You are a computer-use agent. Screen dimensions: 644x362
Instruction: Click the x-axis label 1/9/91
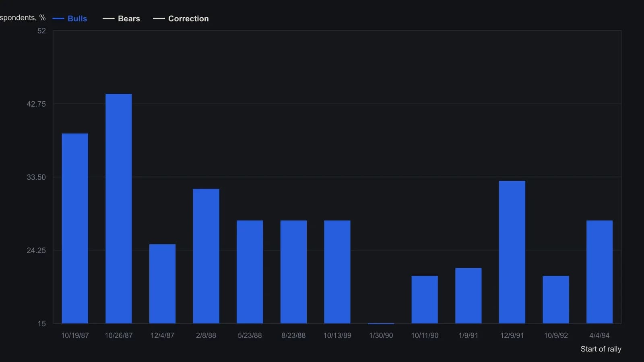(x=469, y=335)
